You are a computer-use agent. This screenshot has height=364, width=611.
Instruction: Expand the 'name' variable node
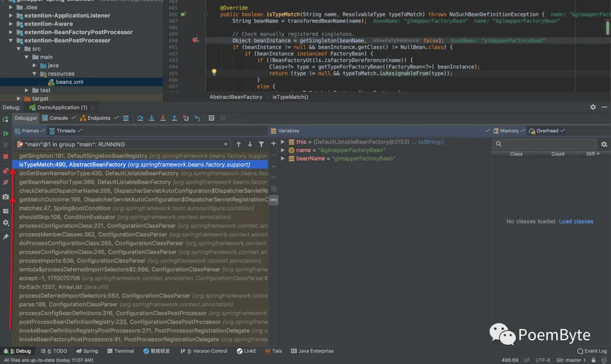point(283,150)
